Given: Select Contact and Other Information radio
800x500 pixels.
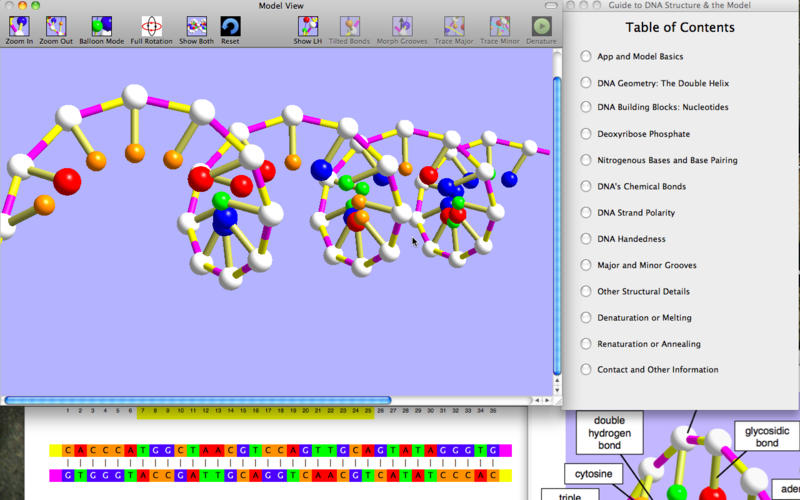Looking at the screenshot, I should [586, 369].
